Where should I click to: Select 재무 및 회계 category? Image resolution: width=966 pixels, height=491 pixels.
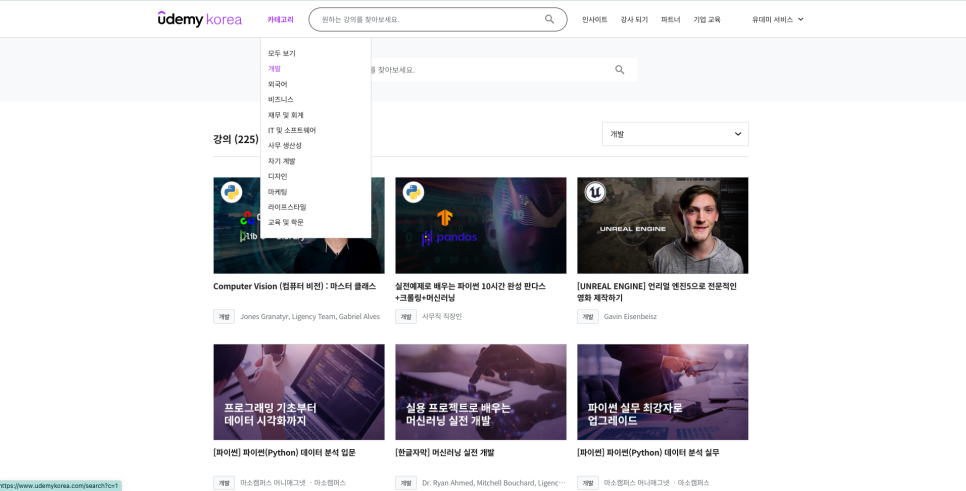pos(286,115)
